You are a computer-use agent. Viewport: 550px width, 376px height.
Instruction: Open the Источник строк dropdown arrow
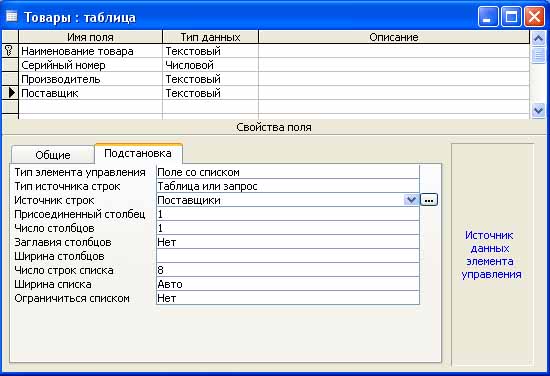(x=411, y=200)
